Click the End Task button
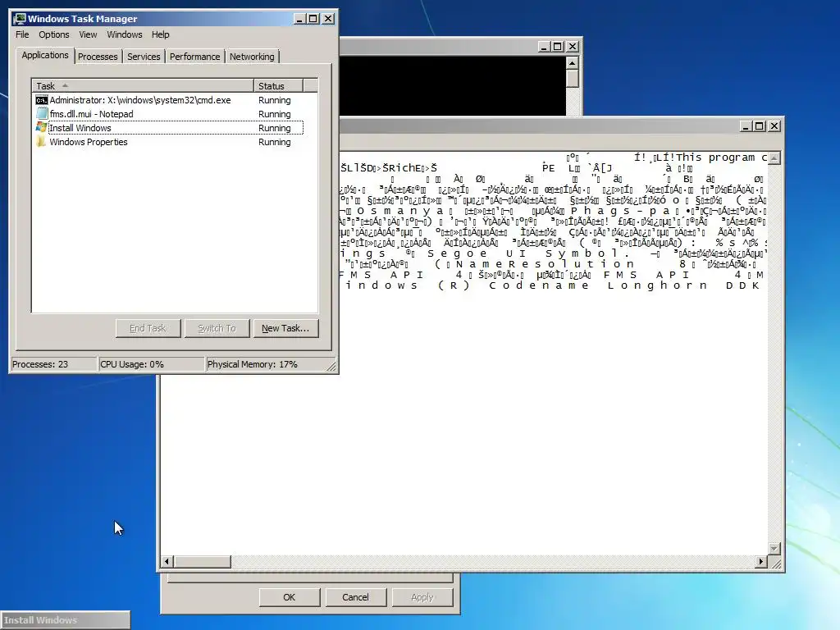 pos(148,328)
